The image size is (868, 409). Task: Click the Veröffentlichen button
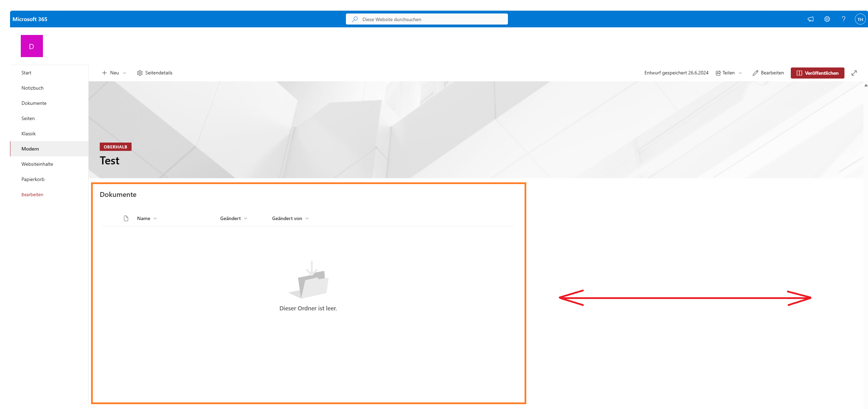click(817, 73)
